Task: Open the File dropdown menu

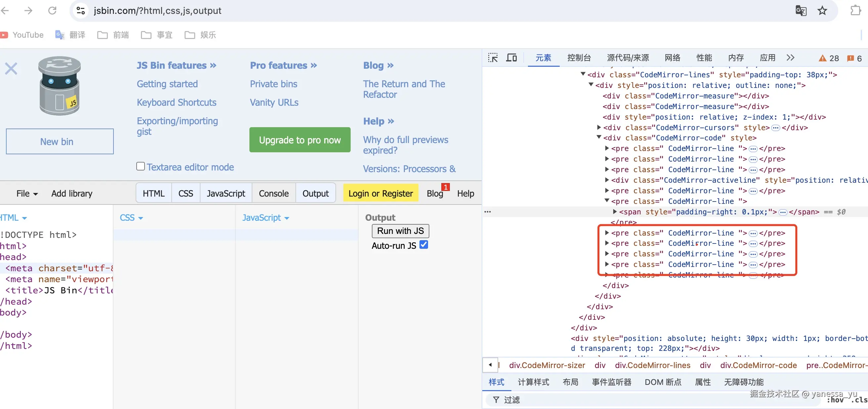Action: coord(27,194)
